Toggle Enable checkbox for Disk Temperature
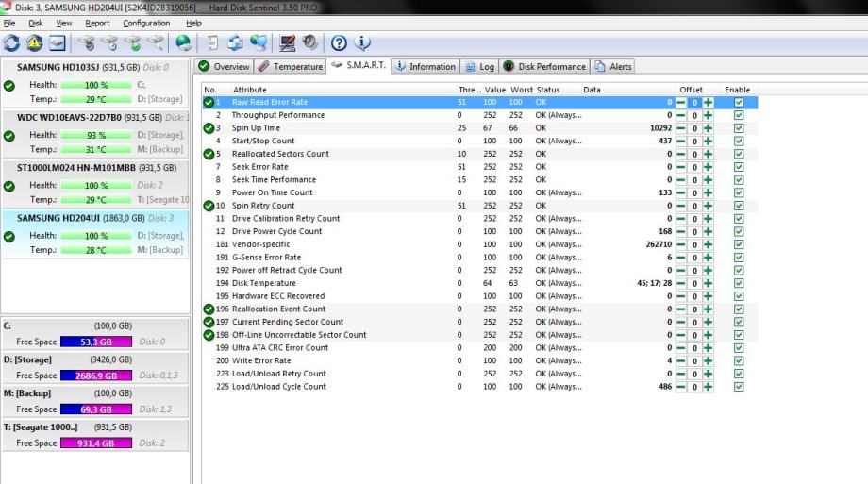Viewport: 868px width, 484px height. pyautogui.click(x=739, y=283)
